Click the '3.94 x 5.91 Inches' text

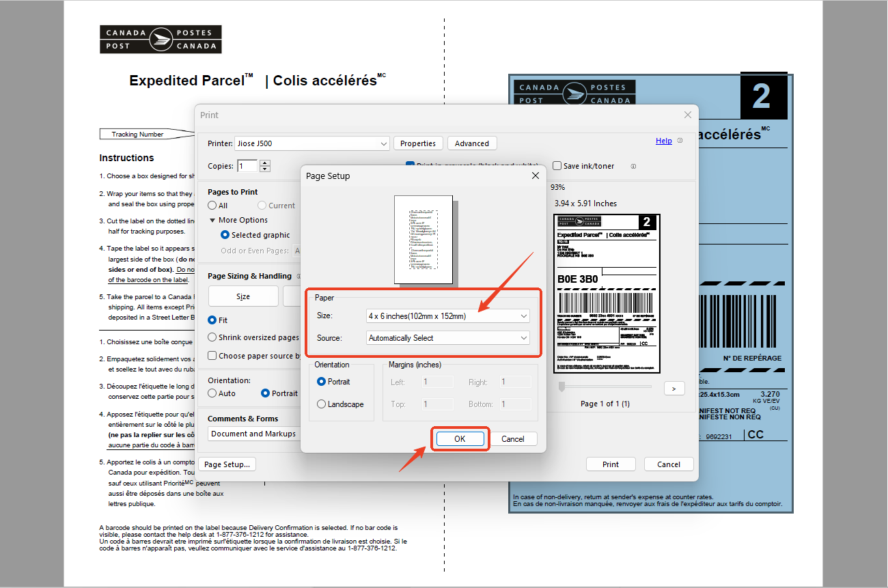click(585, 204)
